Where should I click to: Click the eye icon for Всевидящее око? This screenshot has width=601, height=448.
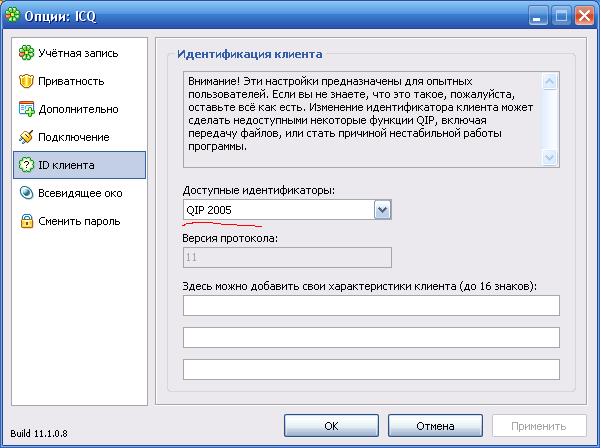coord(26,193)
